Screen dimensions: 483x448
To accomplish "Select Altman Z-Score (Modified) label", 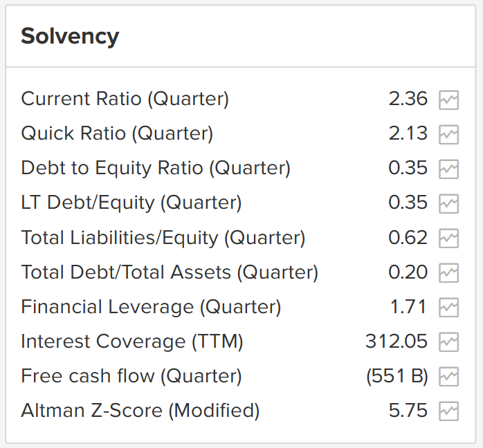I will (140, 411).
